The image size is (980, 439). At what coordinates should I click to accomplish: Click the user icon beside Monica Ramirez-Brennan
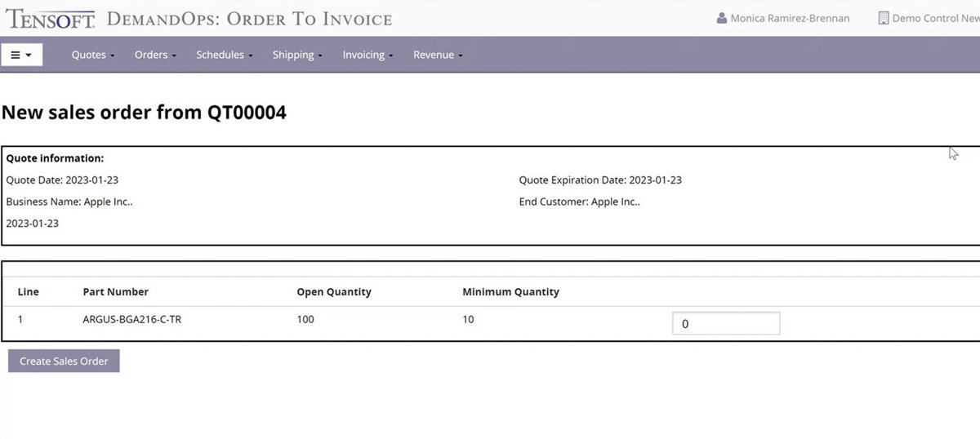coord(722,18)
